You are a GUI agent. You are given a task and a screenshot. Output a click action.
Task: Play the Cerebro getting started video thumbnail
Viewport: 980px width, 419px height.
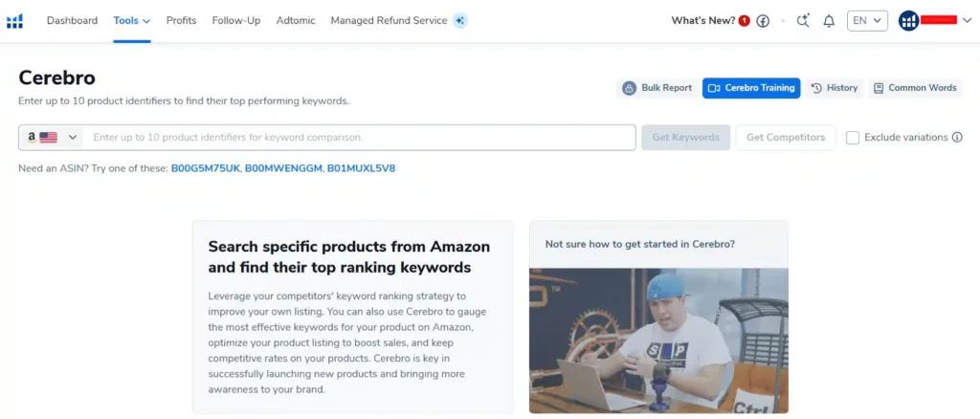point(657,340)
